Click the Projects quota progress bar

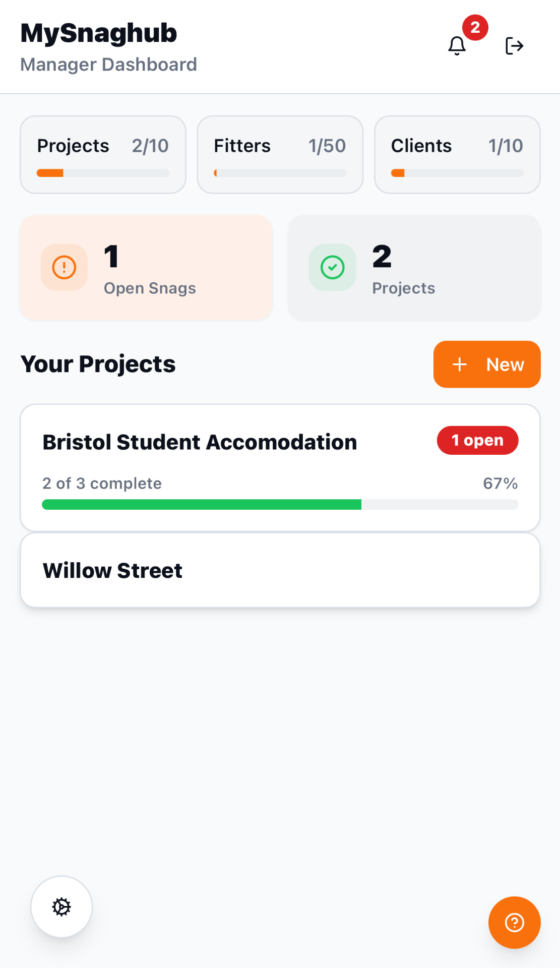coord(103,173)
